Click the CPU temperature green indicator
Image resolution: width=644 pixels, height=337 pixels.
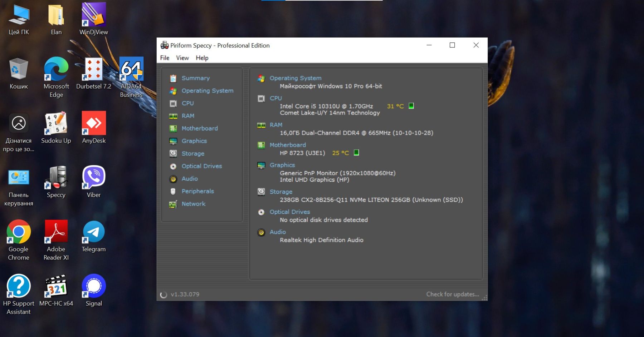click(x=411, y=106)
